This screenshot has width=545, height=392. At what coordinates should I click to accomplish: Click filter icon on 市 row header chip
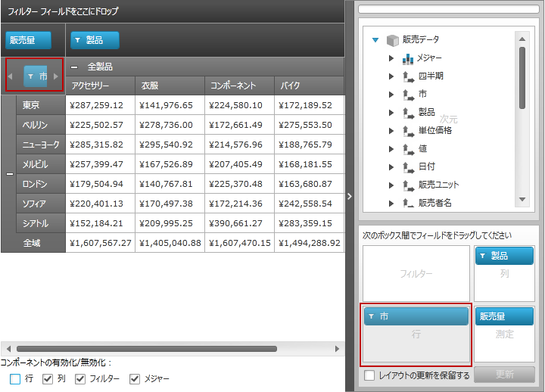(x=30, y=76)
